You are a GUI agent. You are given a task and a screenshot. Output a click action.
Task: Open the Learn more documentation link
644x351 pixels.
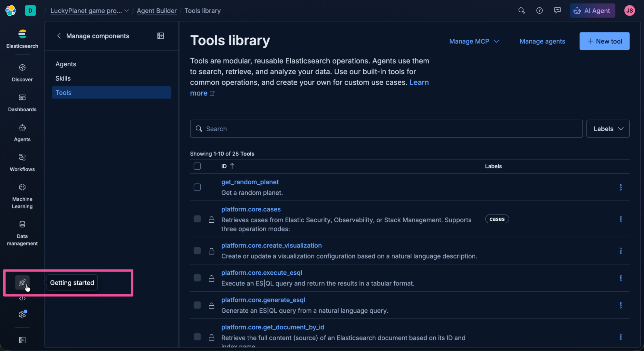click(419, 82)
